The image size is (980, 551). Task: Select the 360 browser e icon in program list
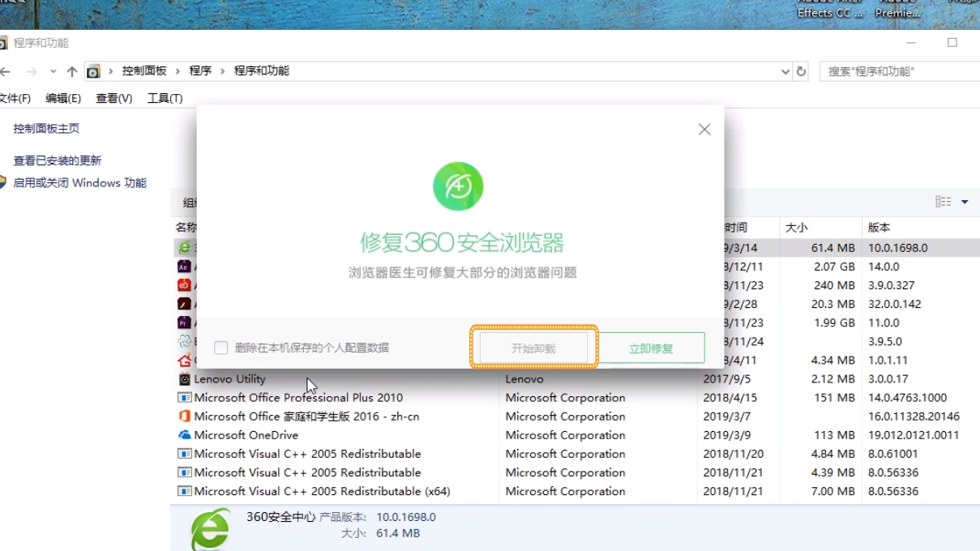(185, 248)
